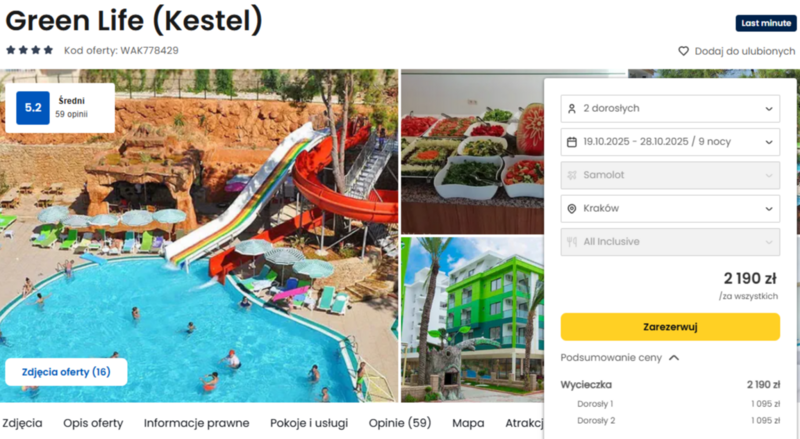Open the green hotel building photo

[472, 320]
